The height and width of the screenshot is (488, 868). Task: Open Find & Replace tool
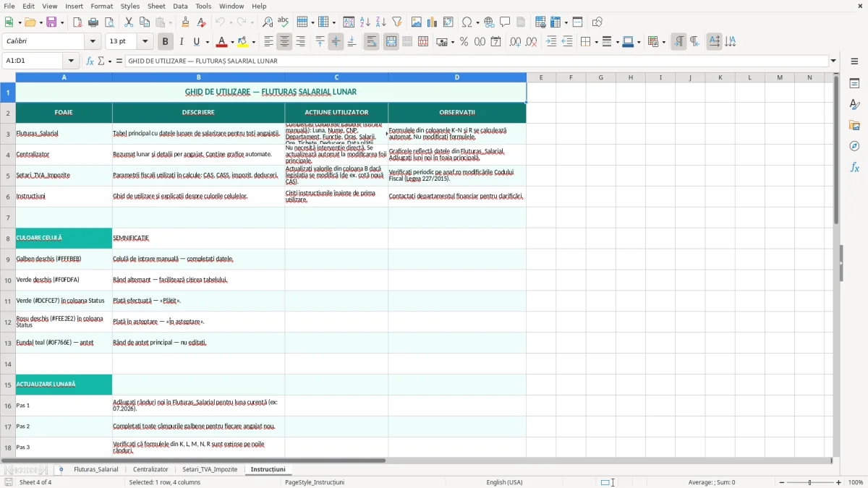[x=268, y=22]
